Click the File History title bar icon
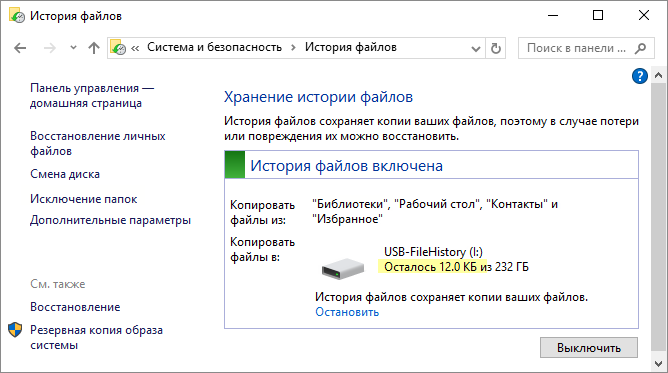This screenshot has width=668, height=373. (x=17, y=16)
